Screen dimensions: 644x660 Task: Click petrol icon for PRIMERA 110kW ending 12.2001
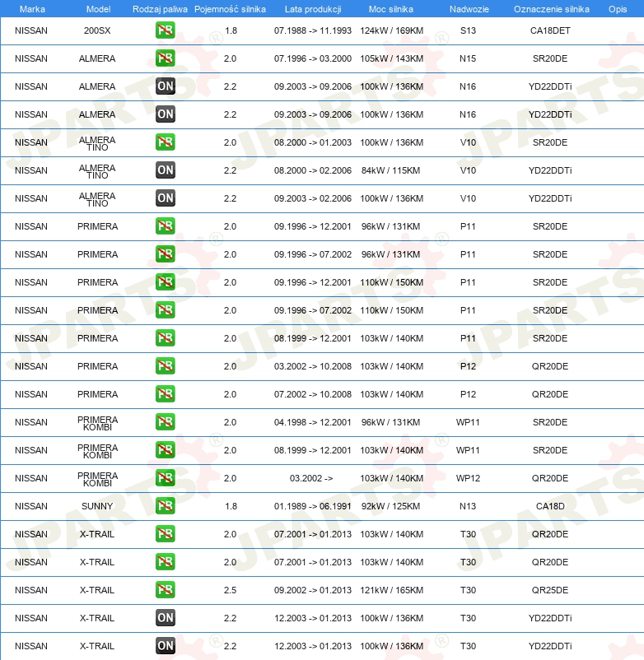pos(165,282)
